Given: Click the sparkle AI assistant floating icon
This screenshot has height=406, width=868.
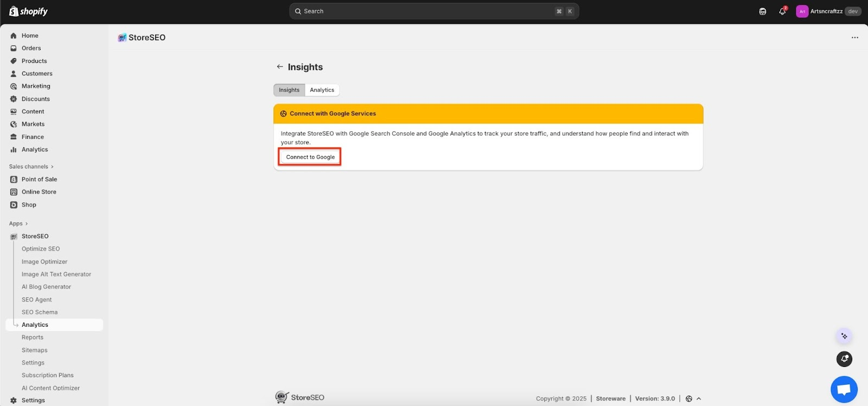Looking at the screenshot, I should point(844,336).
